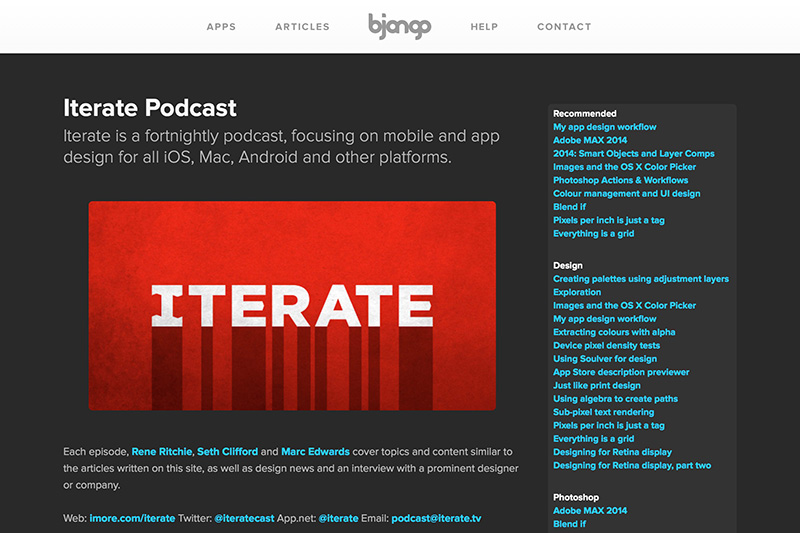The image size is (800, 533).
Task: Click the 'Recommended' sidebar heading
Action: [x=585, y=114]
